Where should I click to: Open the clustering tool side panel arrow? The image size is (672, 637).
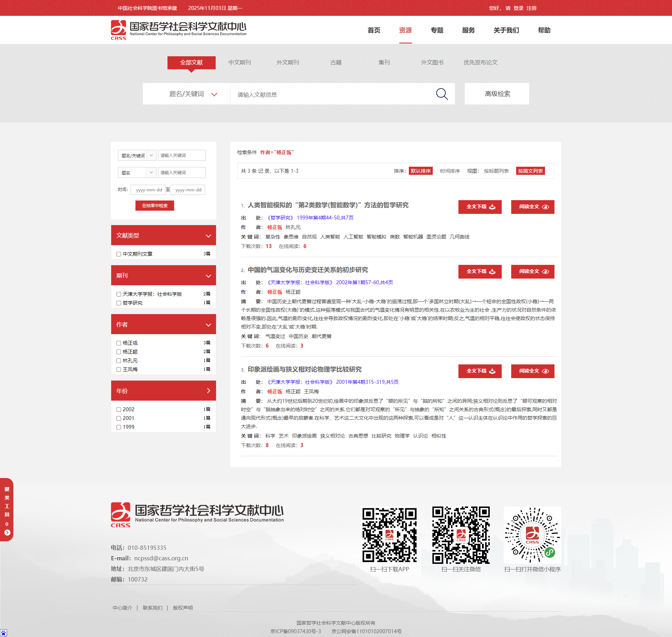pos(7,533)
